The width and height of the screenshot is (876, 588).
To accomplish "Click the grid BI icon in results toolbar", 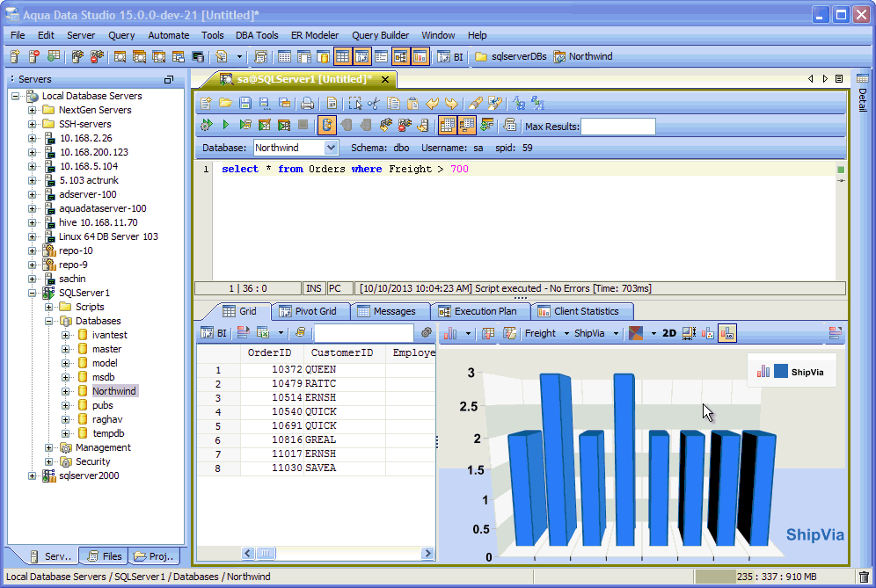I will tap(214, 333).
